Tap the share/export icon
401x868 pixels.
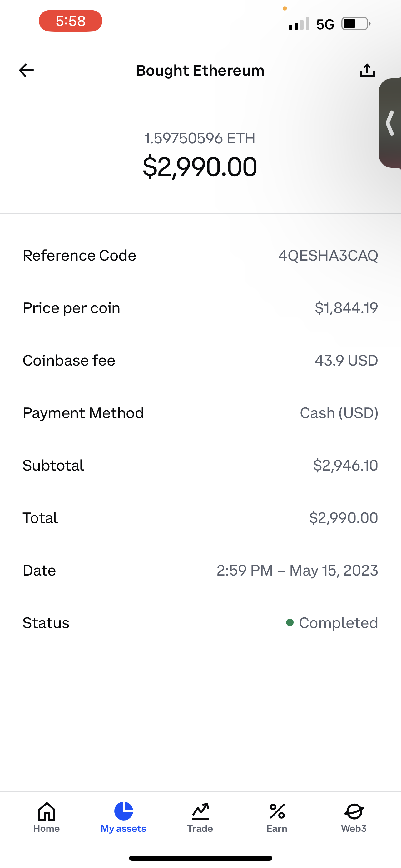pos(367,70)
